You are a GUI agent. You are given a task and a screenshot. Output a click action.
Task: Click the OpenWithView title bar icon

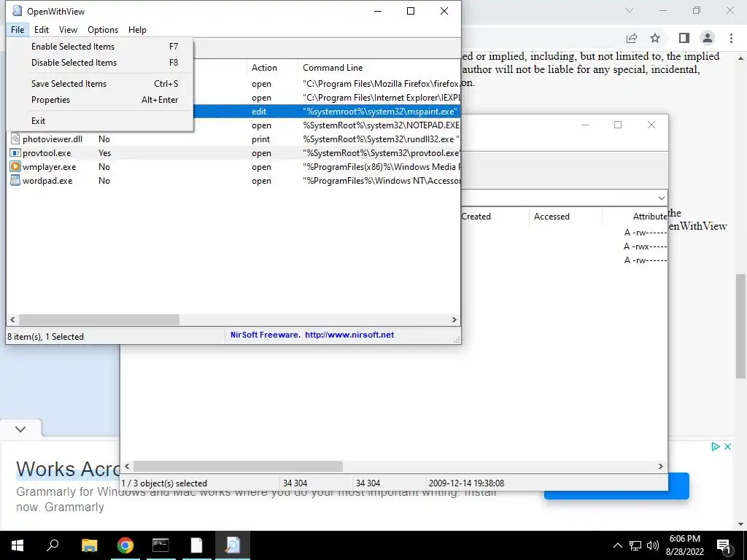point(17,11)
